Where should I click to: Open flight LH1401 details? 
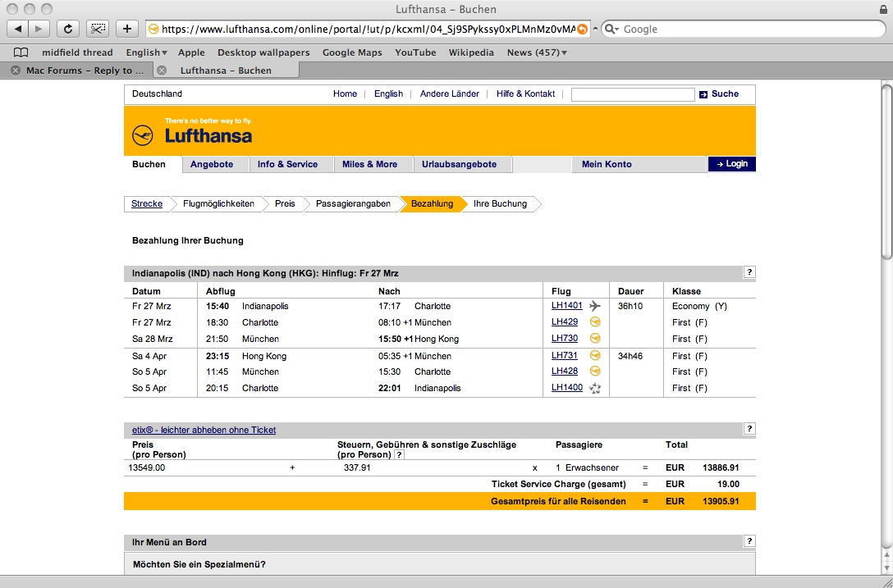point(566,306)
